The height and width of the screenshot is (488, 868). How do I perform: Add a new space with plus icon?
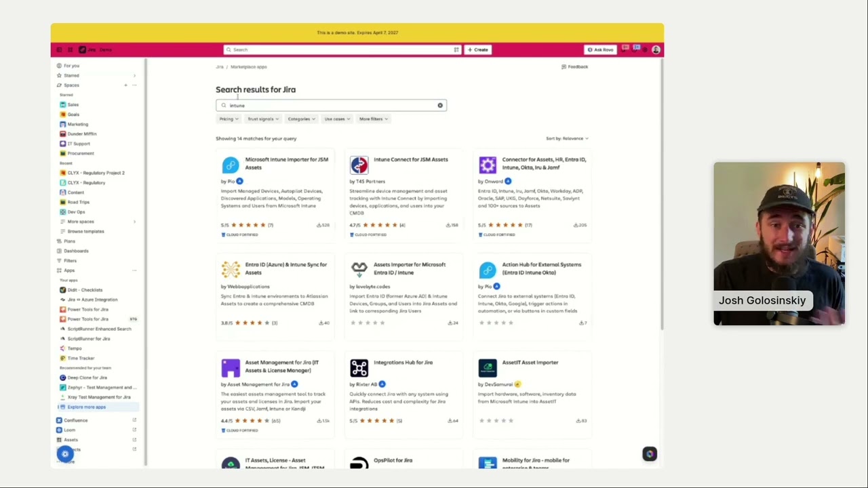(125, 85)
